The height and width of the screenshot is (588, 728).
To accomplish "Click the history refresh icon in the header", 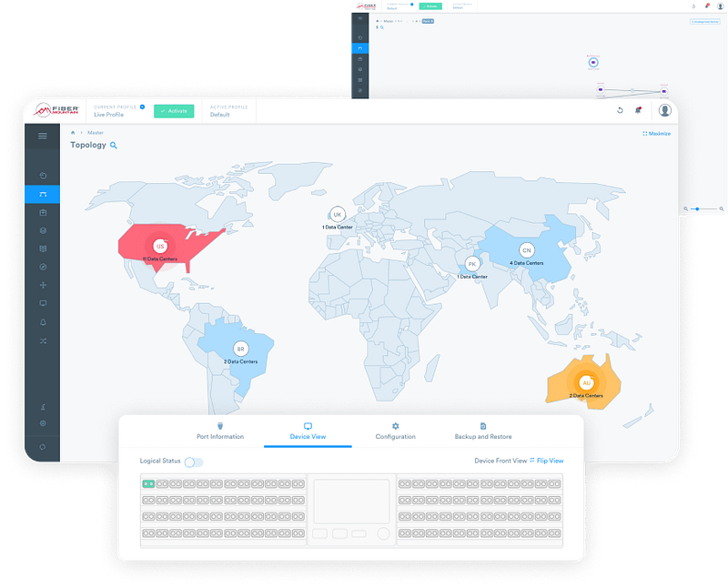I will (x=620, y=110).
